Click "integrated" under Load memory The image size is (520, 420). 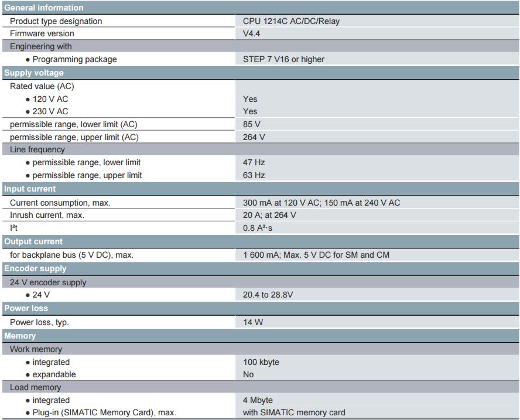pyautogui.click(x=51, y=401)
